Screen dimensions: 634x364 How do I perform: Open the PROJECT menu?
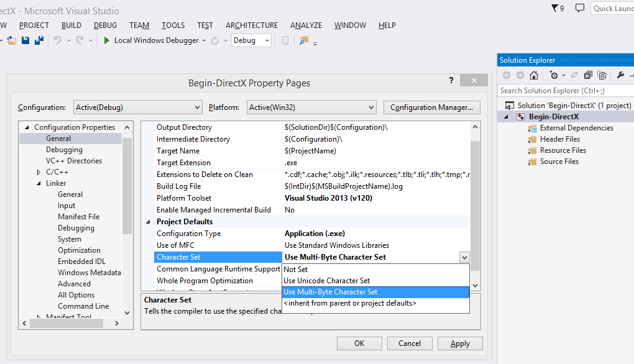click(x=34, y=25)
